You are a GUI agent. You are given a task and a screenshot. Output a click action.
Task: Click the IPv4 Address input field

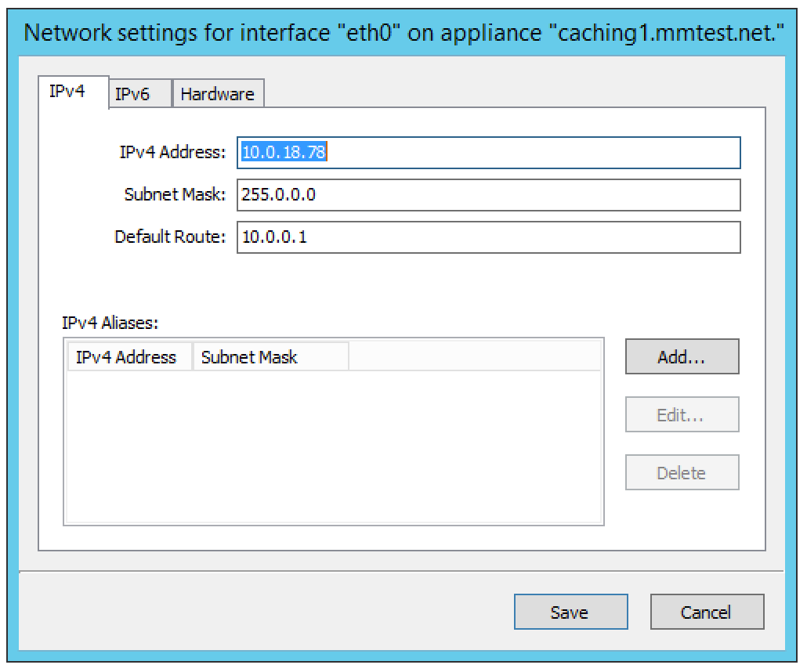coord(488,153)
